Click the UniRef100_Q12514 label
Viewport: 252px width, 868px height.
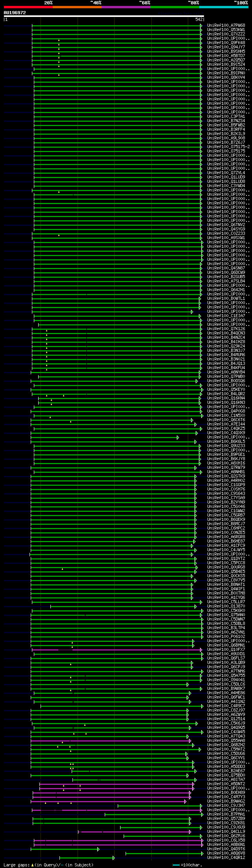(x=226, y=719)
